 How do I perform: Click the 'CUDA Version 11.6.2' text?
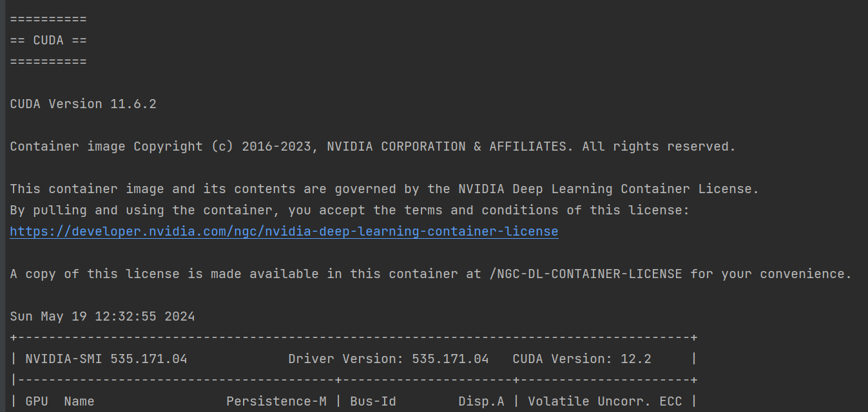[83, 104]
